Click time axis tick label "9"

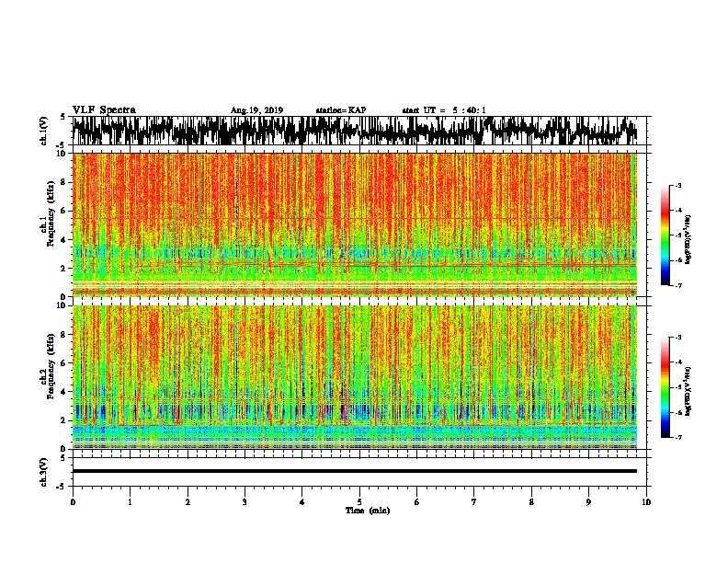(588, 501)
